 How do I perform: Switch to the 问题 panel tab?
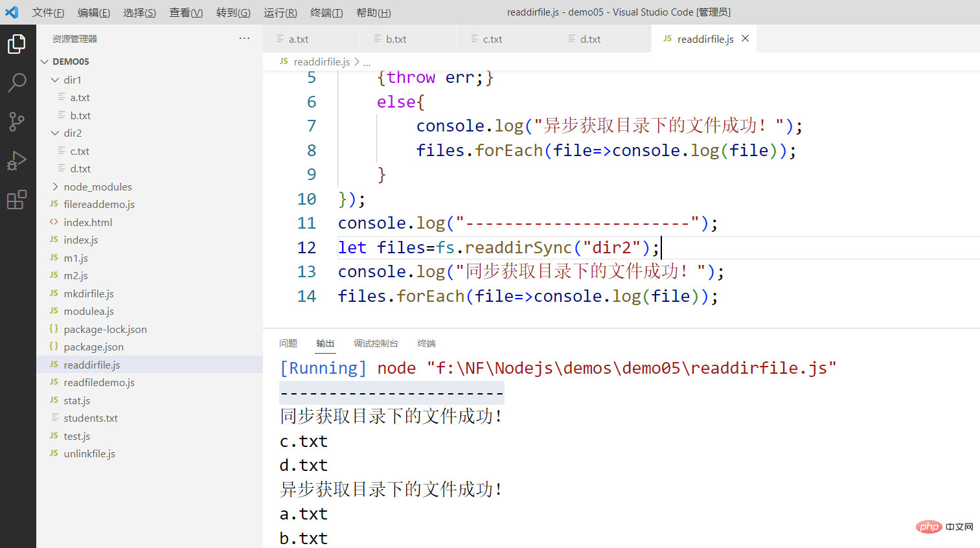(x=288, y=343)
